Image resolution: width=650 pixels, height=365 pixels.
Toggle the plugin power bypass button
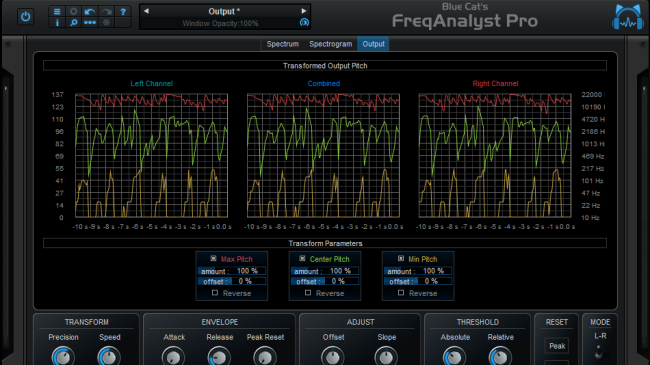[x=25, y=17]
